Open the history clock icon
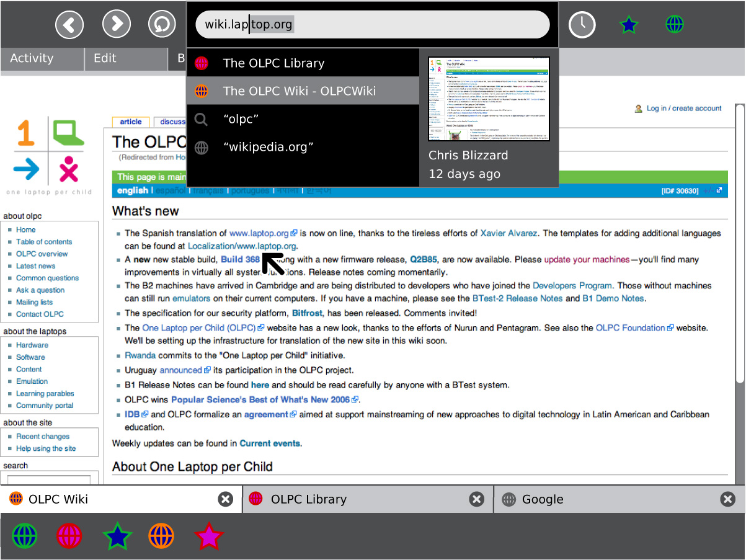 point(582,25)
